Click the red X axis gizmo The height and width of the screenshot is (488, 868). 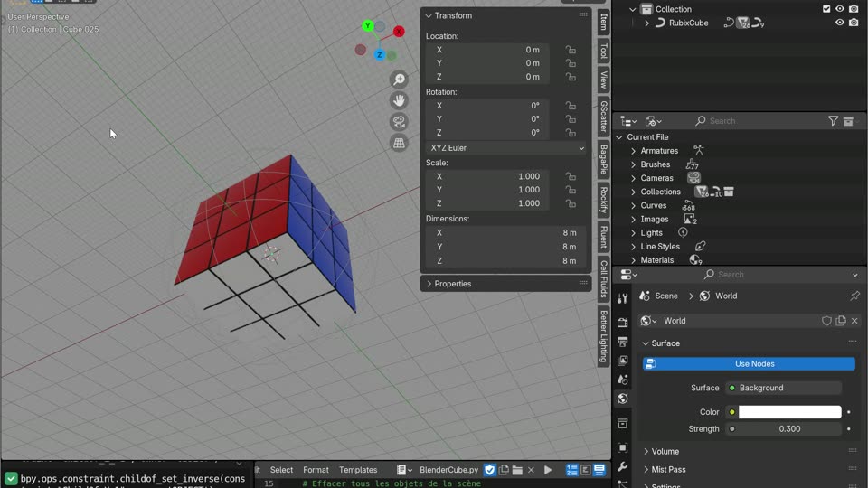point(399,32)
